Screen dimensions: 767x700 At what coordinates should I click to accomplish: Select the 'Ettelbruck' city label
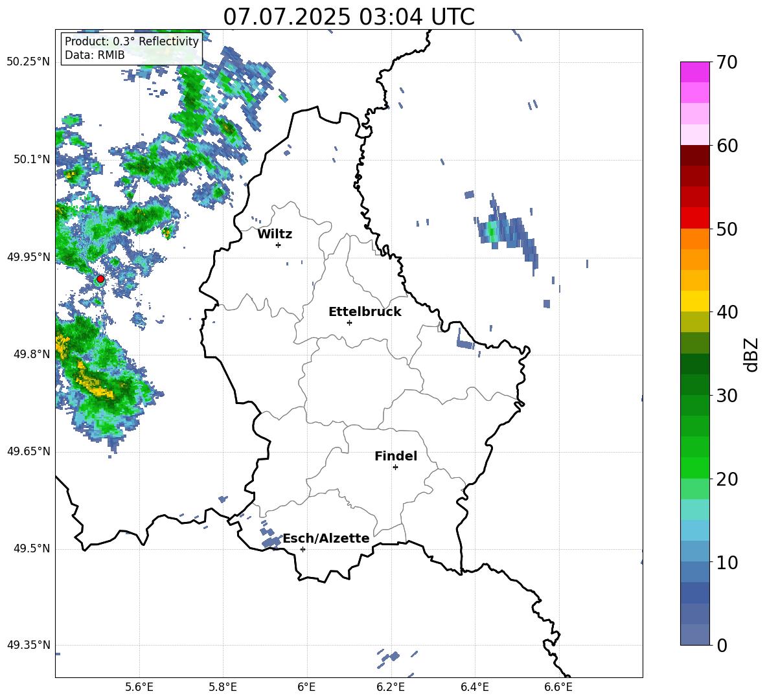(x=365, y=312)
